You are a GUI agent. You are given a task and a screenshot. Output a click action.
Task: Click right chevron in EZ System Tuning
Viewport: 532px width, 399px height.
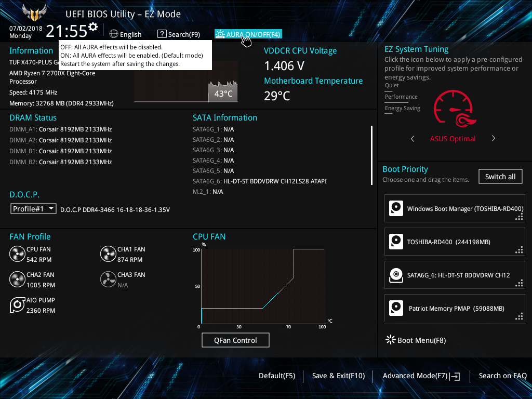click(494, 138)
